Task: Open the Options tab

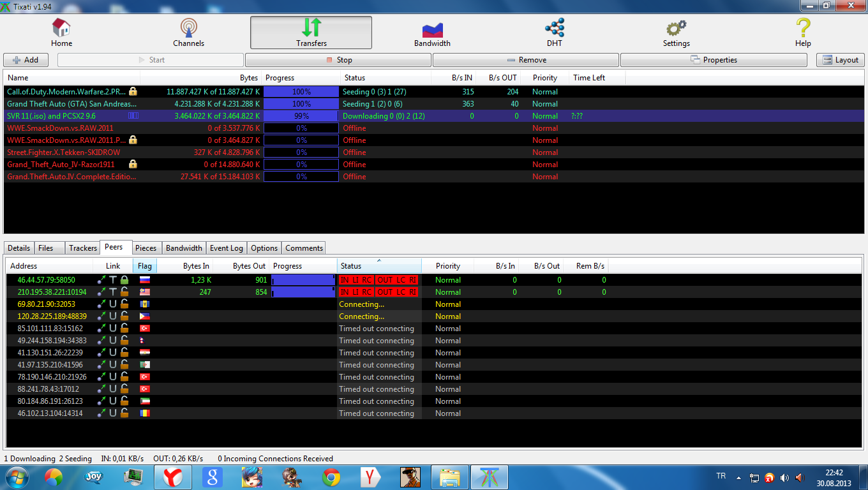Action: pyautogui.click(x=264, y=248)
